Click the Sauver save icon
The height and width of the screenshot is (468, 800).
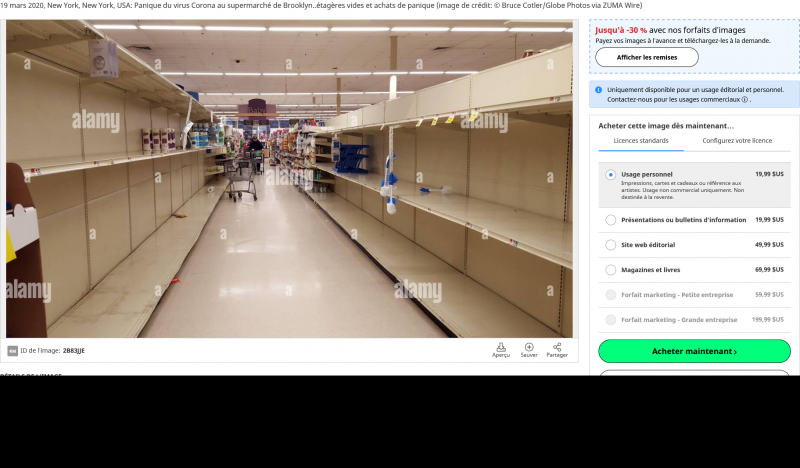(529, 347)
